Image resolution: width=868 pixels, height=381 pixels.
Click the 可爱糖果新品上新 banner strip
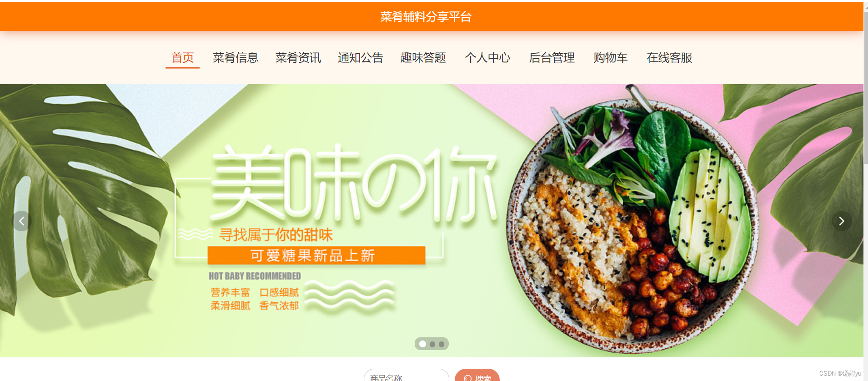coord(316,255)
